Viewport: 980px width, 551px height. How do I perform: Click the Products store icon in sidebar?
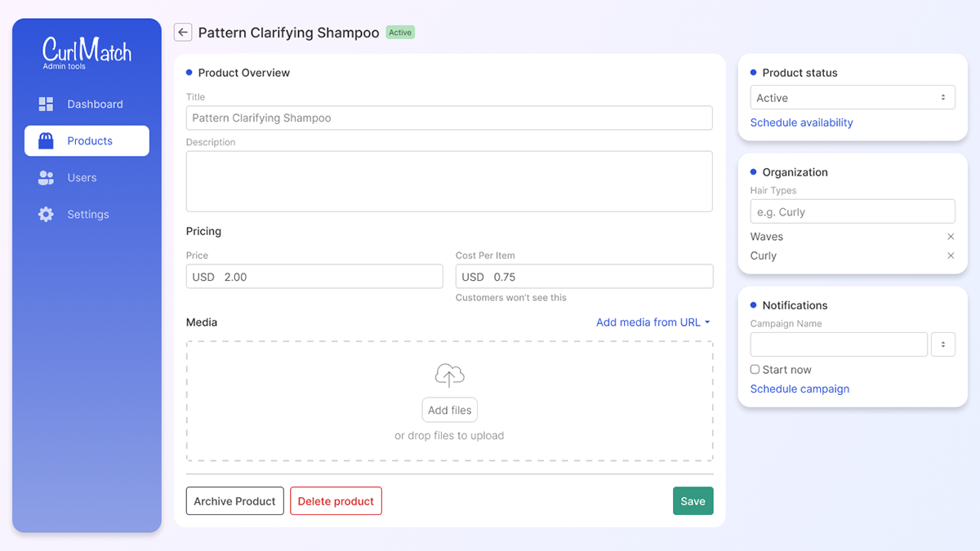pos(46,141)
